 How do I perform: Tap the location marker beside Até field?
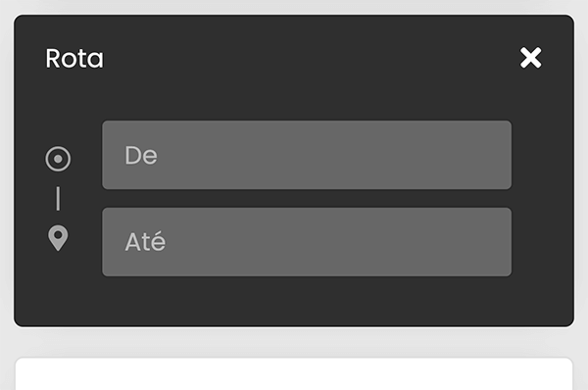tap(58, 238)
